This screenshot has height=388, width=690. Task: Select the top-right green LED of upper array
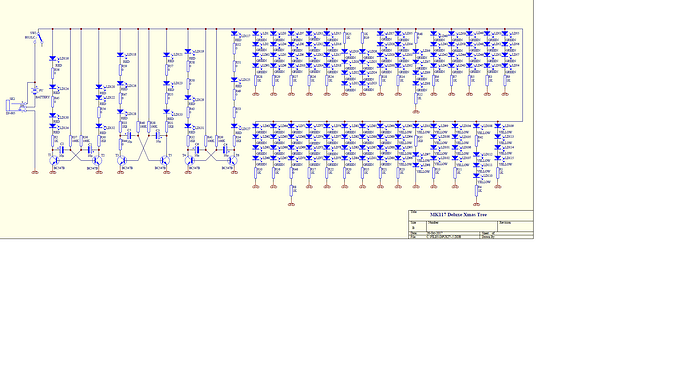tap(505, 33)
